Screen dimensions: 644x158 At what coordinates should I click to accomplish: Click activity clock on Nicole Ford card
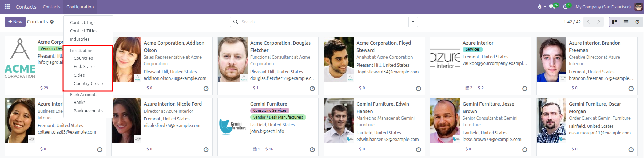coord(206,150)
